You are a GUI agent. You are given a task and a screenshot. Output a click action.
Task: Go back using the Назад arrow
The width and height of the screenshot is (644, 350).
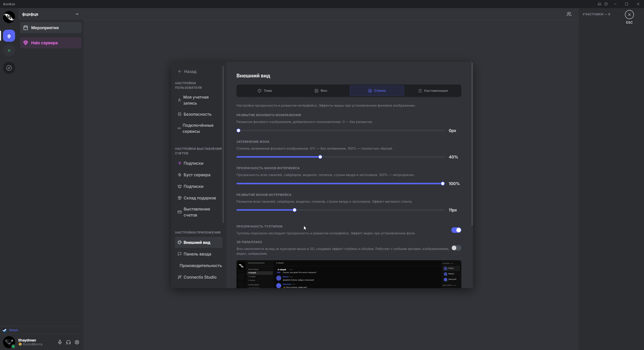click(187, 72)
